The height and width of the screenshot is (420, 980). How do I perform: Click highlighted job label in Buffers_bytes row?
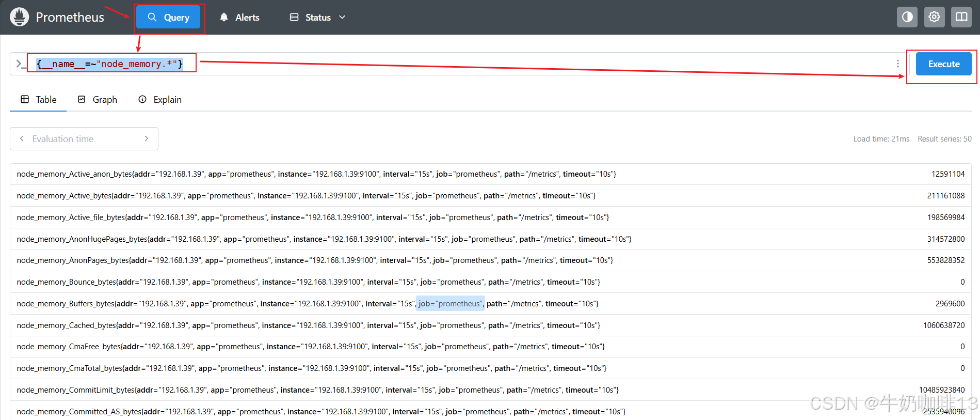pyautogui.click(x=451, y=304)
